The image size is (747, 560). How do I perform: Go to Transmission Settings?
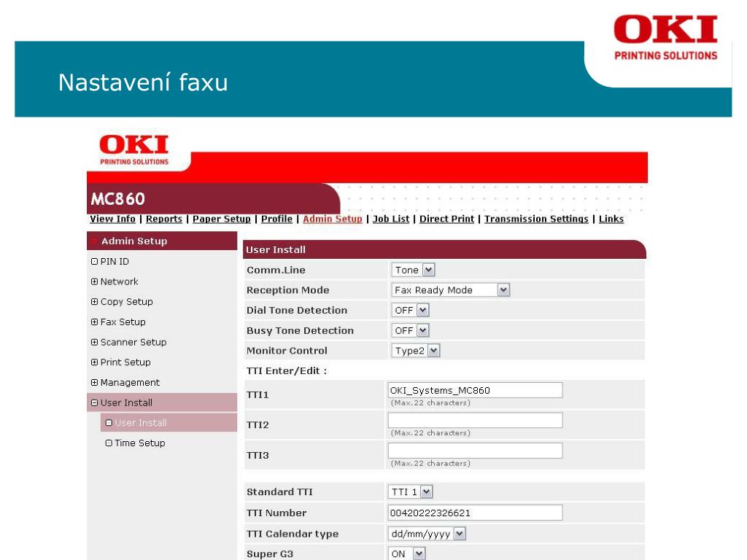(536, 219)
